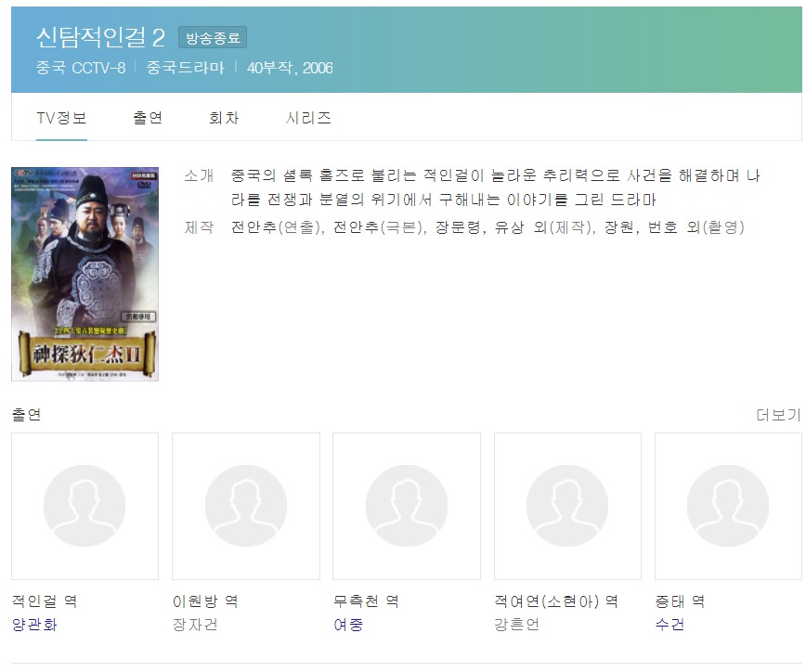Click the 중국드라마 genre text
This screenshot has height=672, width=806.
point(185,68)
